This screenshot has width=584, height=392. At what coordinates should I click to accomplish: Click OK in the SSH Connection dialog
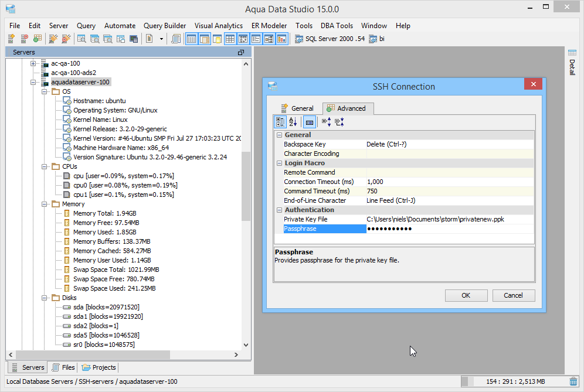pos(466,295)
